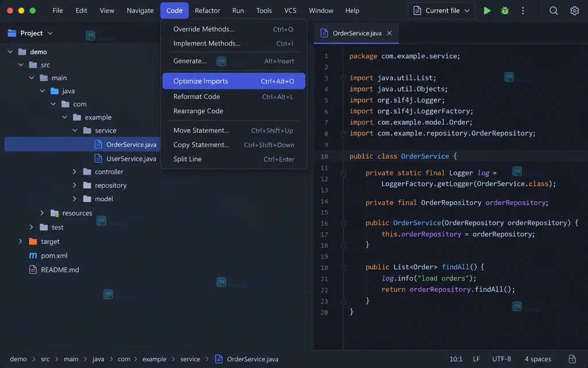Click the blue java source folder icon

coord(55,91)
